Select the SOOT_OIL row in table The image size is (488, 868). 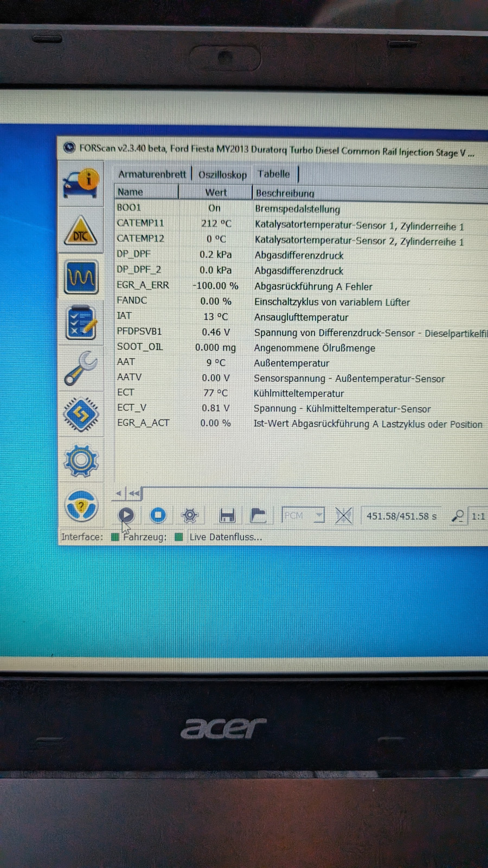click(x=140, y=347)
